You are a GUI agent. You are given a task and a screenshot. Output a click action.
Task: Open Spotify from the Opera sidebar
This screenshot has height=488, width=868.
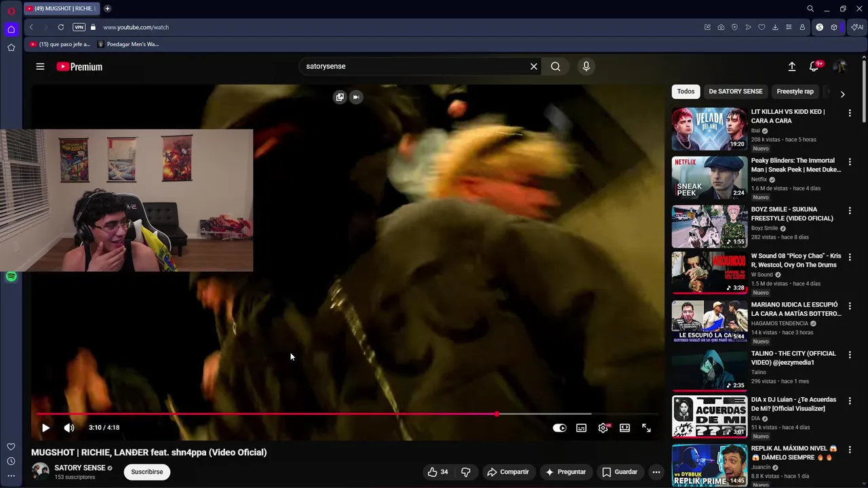coord(11,277)
